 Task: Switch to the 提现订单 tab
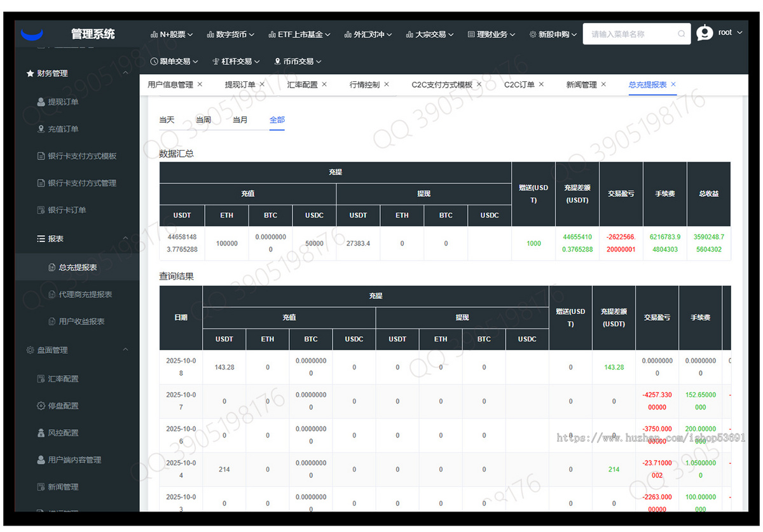pyautogui.click(x=240, y=85)
